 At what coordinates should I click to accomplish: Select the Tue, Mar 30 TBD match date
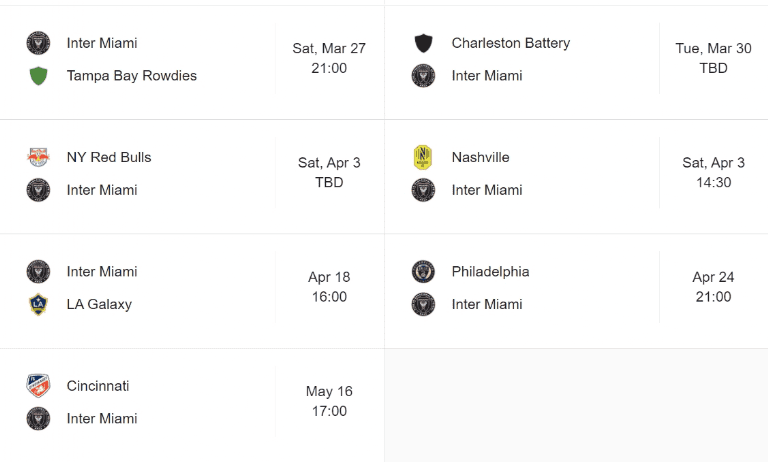tap(713, 58)
